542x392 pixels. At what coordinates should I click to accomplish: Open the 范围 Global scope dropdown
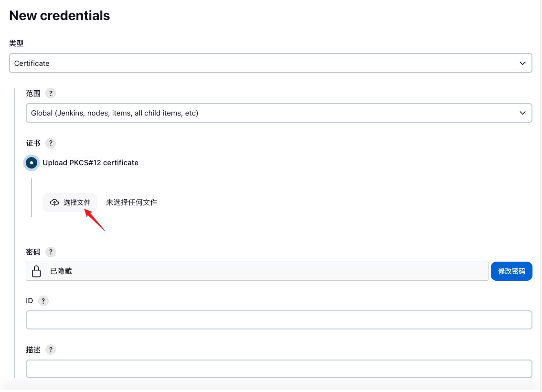(x=278, y=113)
